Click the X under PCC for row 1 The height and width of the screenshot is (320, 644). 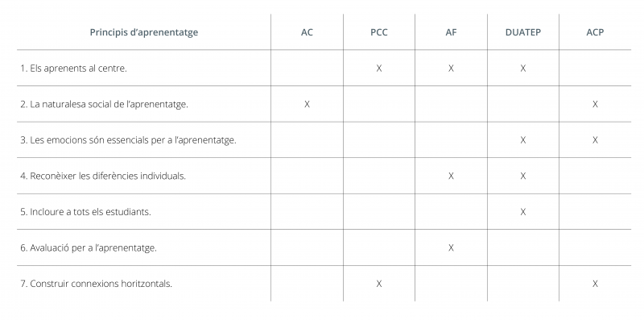coord(378,69)
